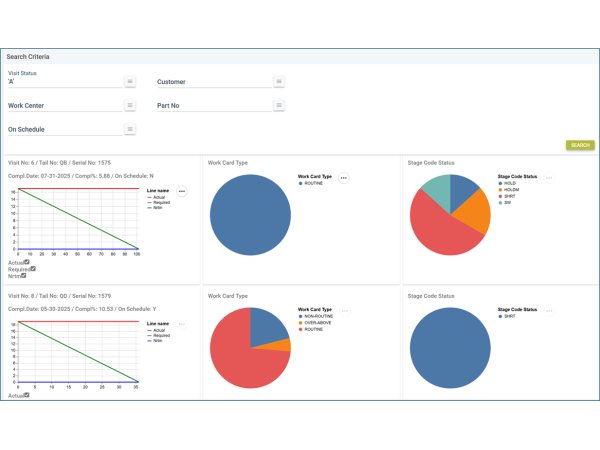Expand options for first Stage Code Status legend
This screenshot has width=600, height=450.
pyautogui.click(x=548, y=177)
